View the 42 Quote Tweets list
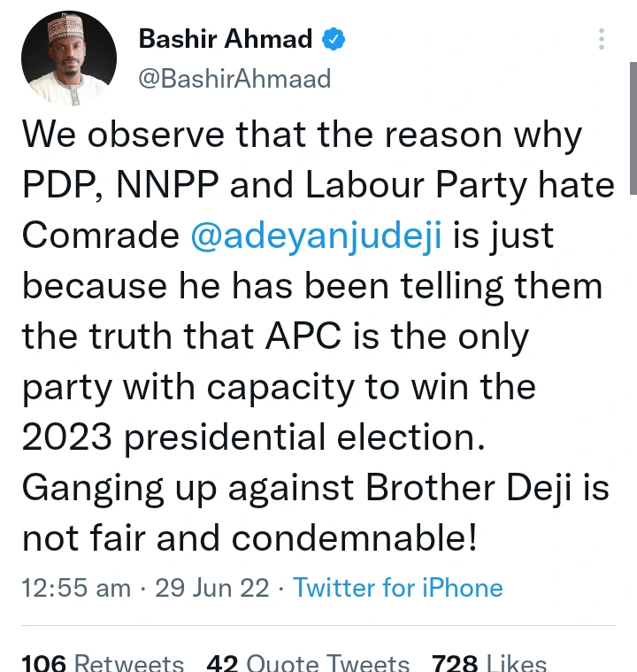The image size is (637, 672). 308,662
